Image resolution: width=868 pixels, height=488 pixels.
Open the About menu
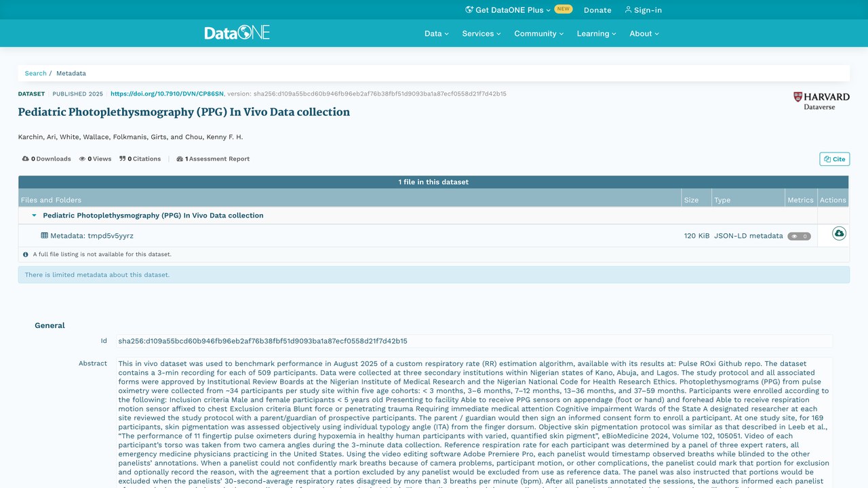(x=644, y=33)
